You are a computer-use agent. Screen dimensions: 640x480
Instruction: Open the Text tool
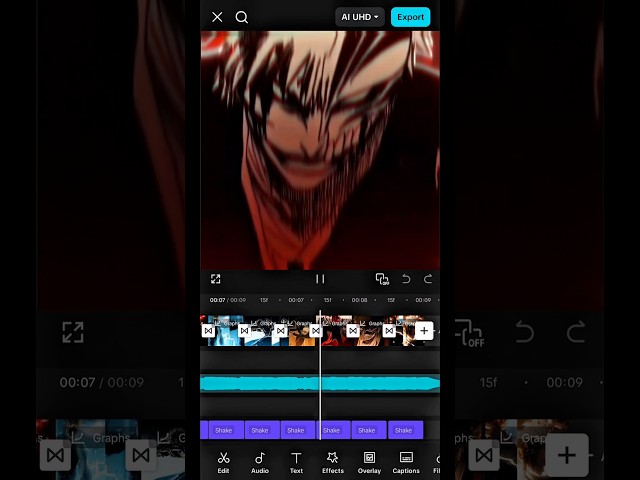296,463
